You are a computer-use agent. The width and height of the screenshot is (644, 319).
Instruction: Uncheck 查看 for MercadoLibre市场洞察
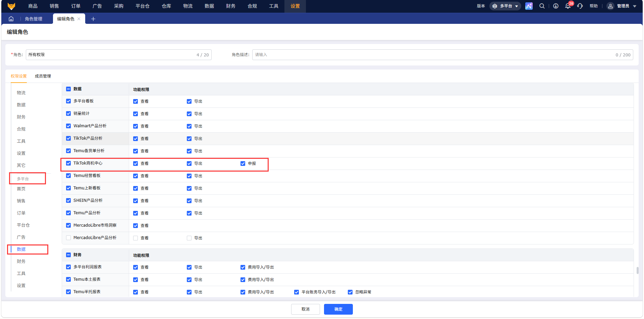coord(136,226)
